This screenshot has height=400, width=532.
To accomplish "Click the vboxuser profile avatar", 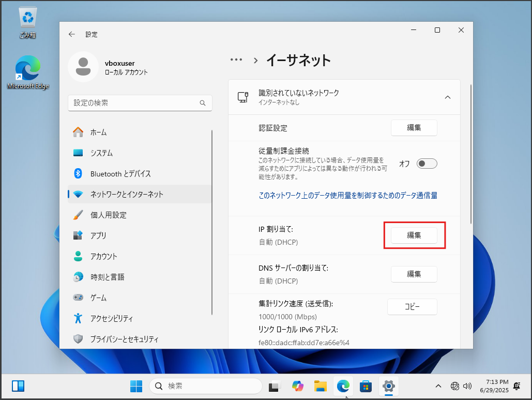I will coord(83,67).
